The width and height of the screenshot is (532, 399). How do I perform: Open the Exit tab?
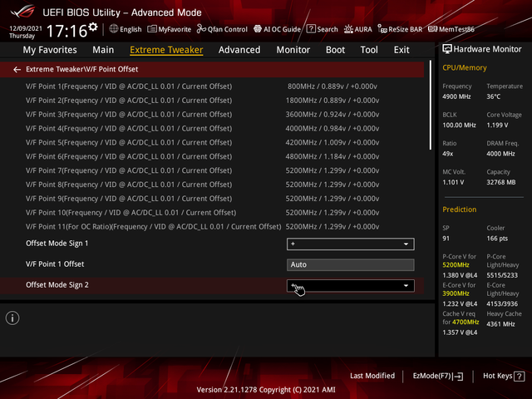point(401,50)
